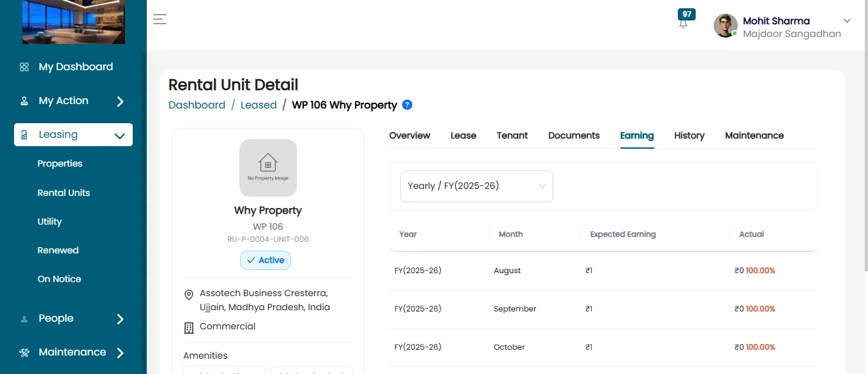Image resolution: width=868 pixels, height=374 pixels.
Task: Click the October month cell
Action: point(509,347)
